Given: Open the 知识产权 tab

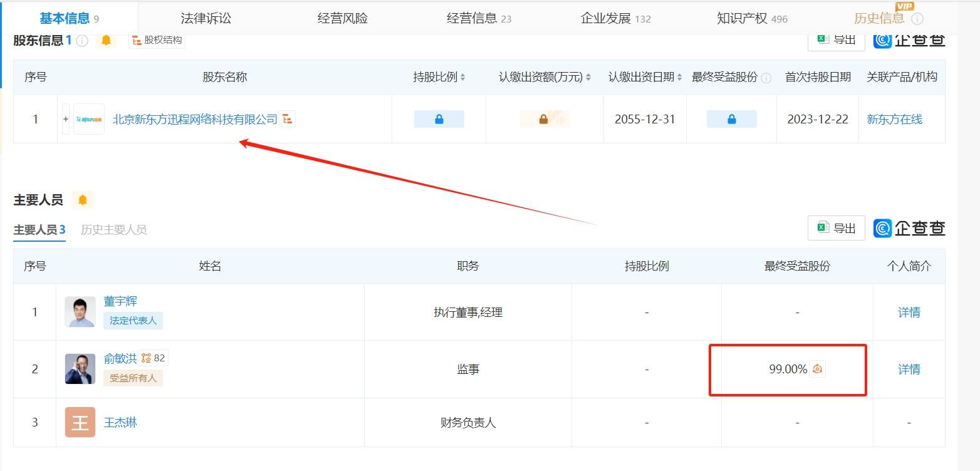Looking at the screenshot, I should coord(751,18).
